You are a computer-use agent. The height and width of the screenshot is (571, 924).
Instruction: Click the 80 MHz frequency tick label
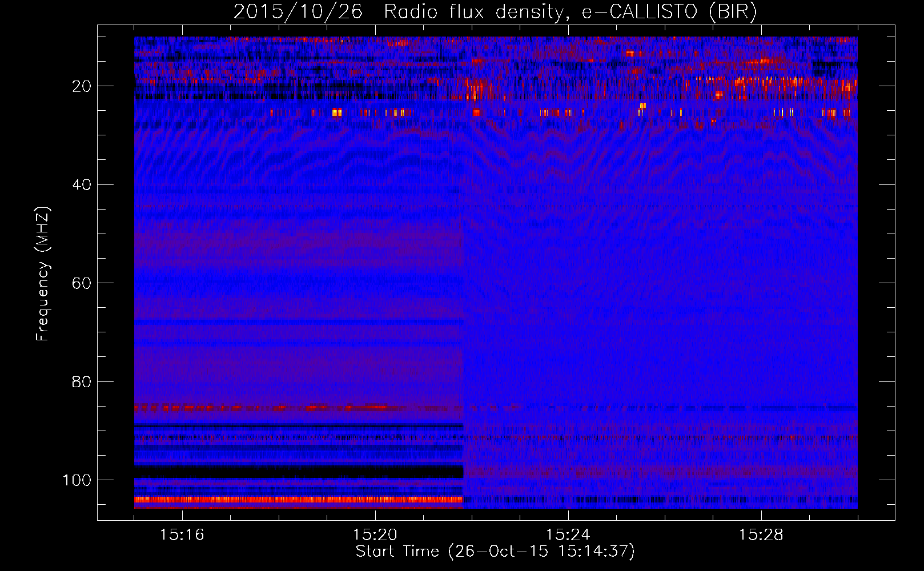pyautogui.click(x=82, y=382)
